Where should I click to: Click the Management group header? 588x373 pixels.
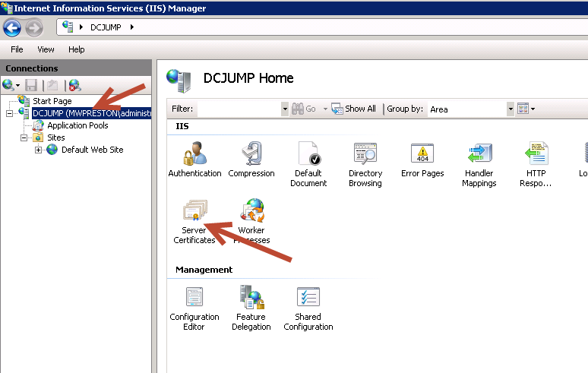pos(204,270)
